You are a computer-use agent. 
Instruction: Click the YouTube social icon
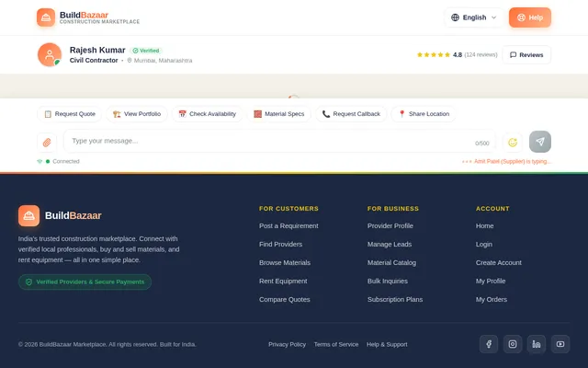point(560,344)
